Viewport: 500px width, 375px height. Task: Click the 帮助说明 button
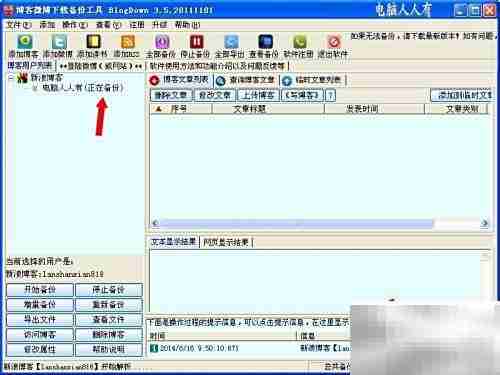click(x=109, y=349)
